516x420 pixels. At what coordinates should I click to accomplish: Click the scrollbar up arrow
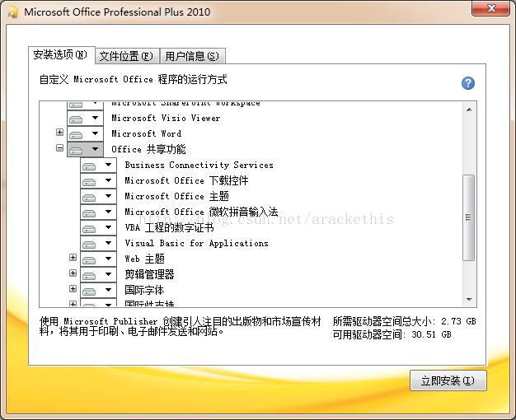click(x=469, y=110)
